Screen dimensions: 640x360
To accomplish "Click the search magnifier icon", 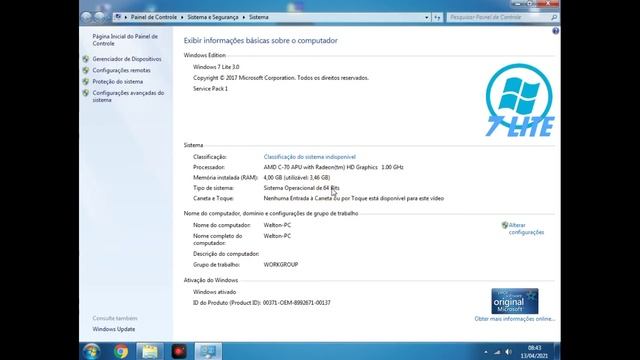I will [x=554, y=17].
